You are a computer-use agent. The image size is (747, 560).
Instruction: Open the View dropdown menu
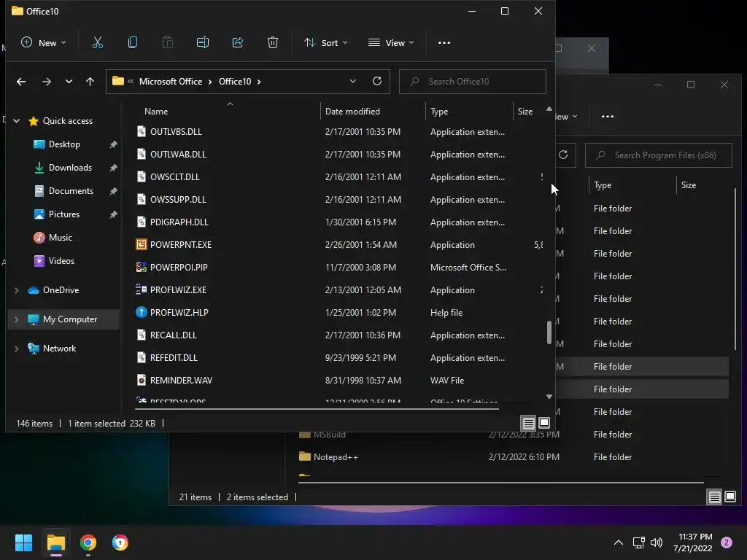(x=391, y=42)
